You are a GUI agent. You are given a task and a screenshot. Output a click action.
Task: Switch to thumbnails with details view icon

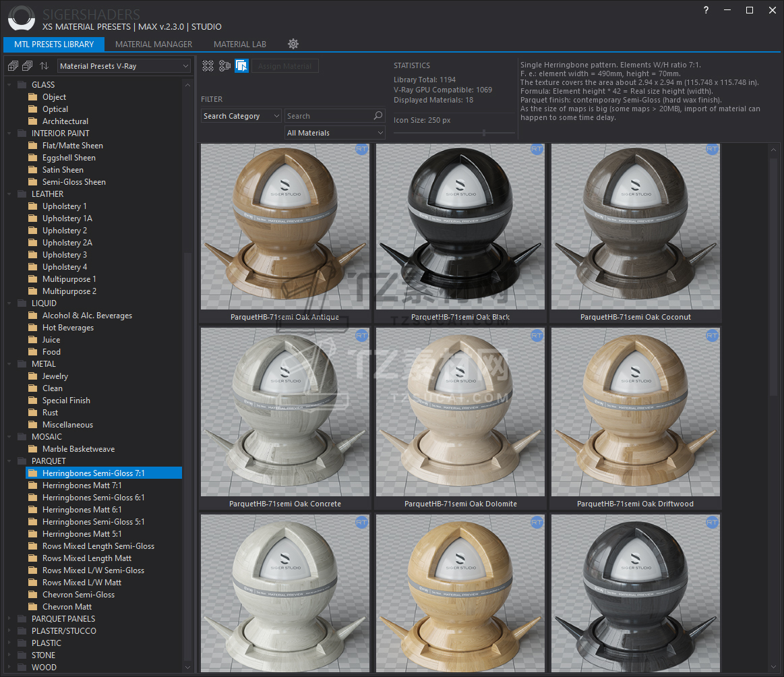(225, 66)
